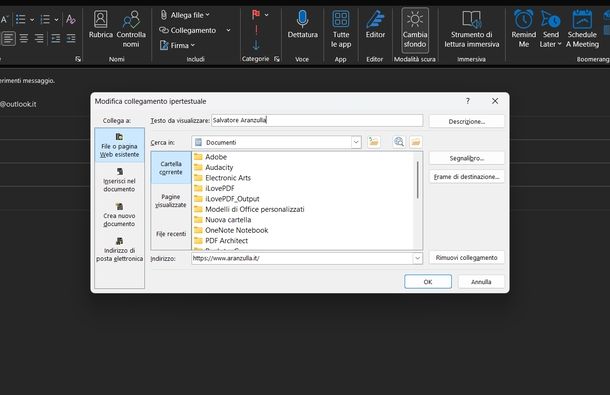Click Rimuovi collegamento button
Screen dimensions: 610x395
(x=466, y=258)
